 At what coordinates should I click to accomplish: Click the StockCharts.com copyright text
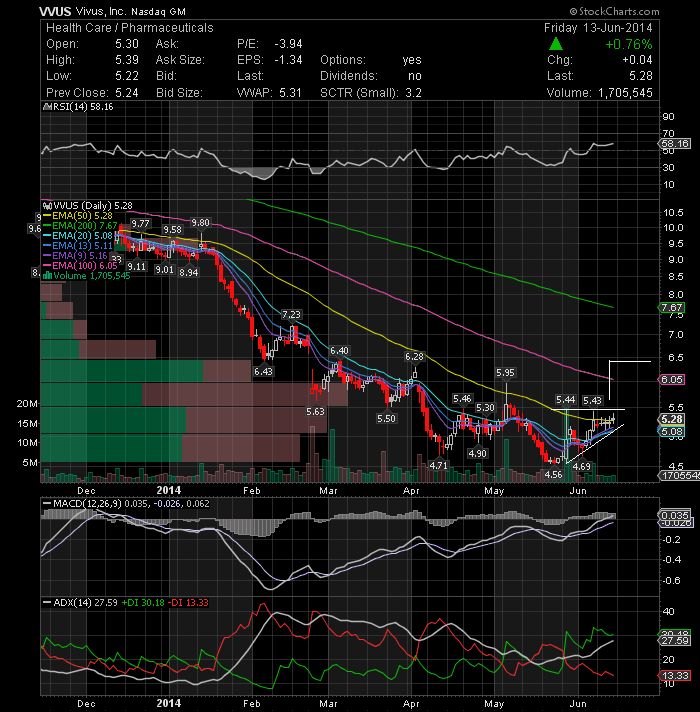coord(615,11)
